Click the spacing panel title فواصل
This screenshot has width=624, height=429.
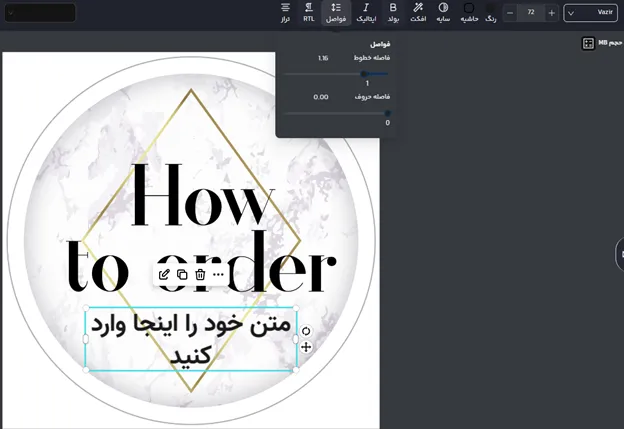click(x=380, y=44)
